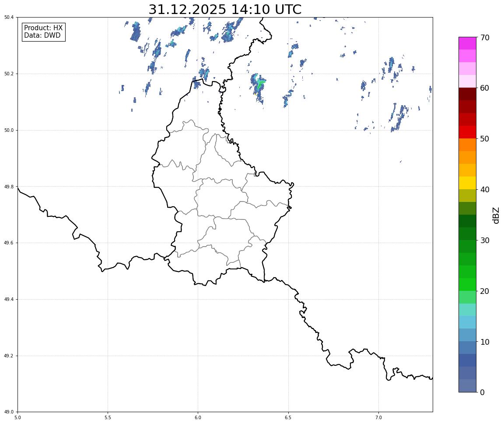Click the 30 tick label on colorbar
This screenshot has width=504, height=424.
(485, 240)
